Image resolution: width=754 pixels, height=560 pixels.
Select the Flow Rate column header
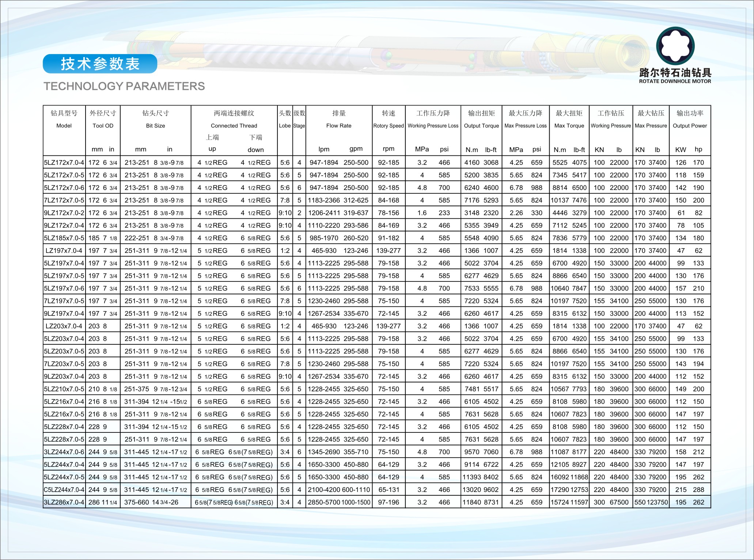339,126
